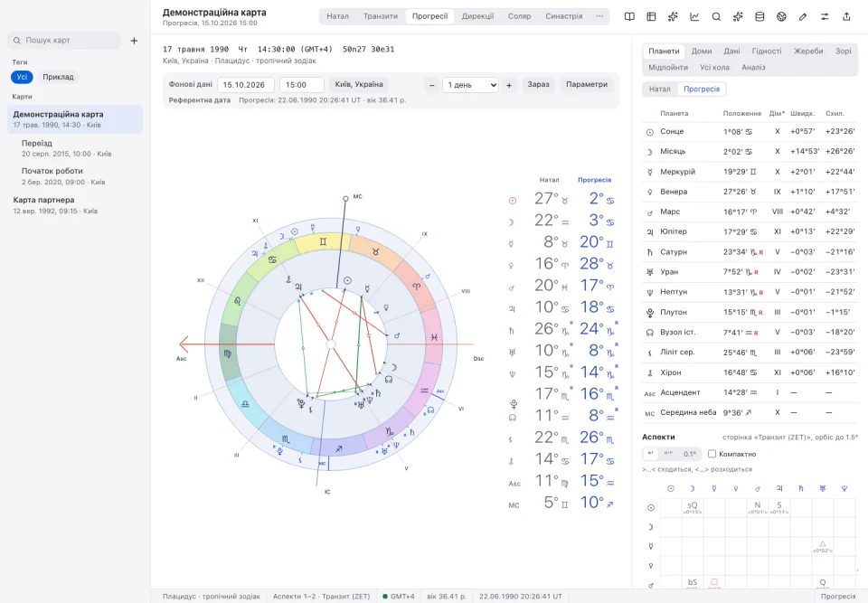Click the share export icon
The height and width of the screenshot is (603, 868).
846,16
